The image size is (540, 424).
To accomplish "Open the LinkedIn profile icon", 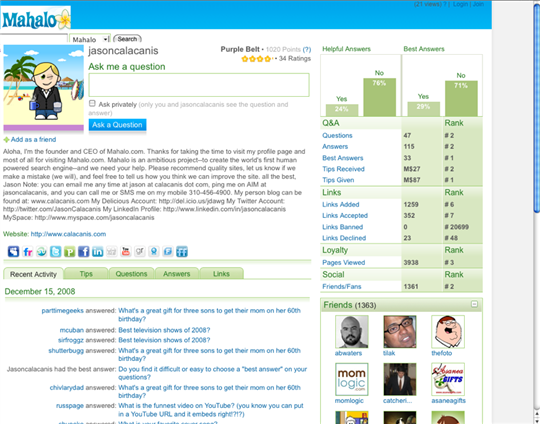I will pyautogui.click(x=97, y=252).
